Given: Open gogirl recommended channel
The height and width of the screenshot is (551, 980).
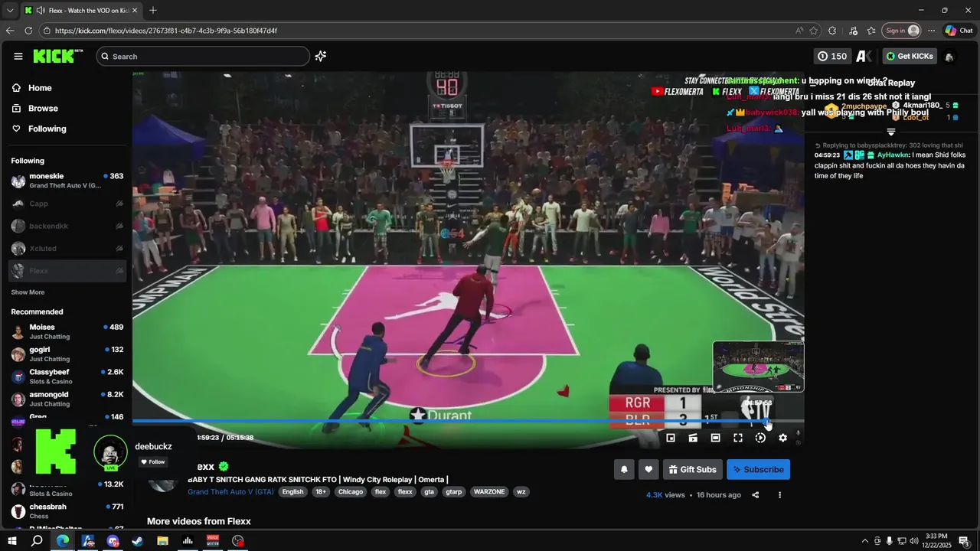Looking at the screenshot, I should pos(67,354).
